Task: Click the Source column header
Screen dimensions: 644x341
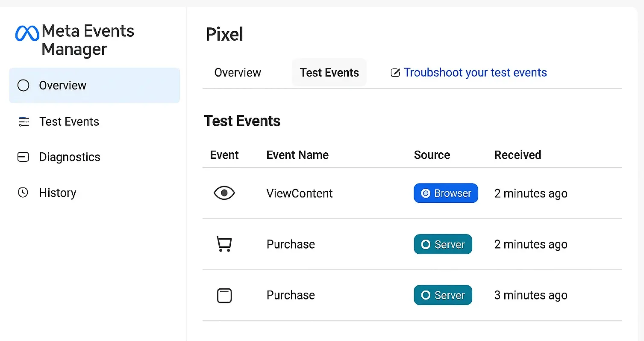Action: (x=432, y=155)
